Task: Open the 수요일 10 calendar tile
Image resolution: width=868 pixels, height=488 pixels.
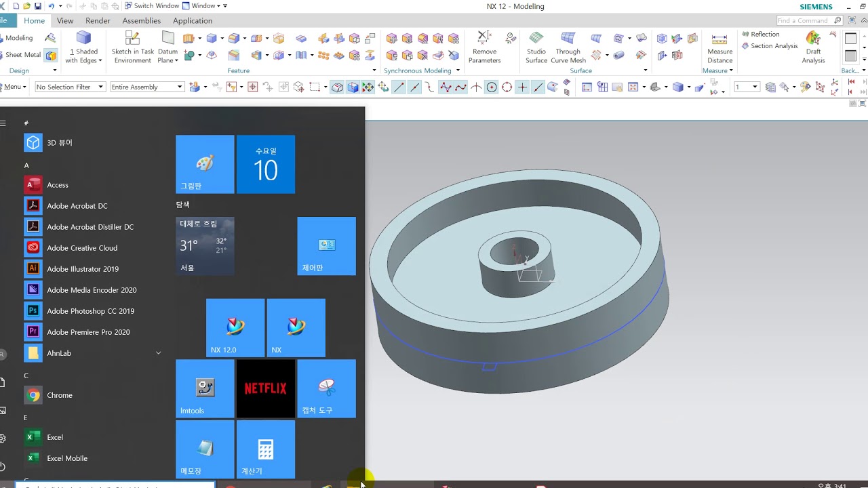Action: [x=266, y=164]
